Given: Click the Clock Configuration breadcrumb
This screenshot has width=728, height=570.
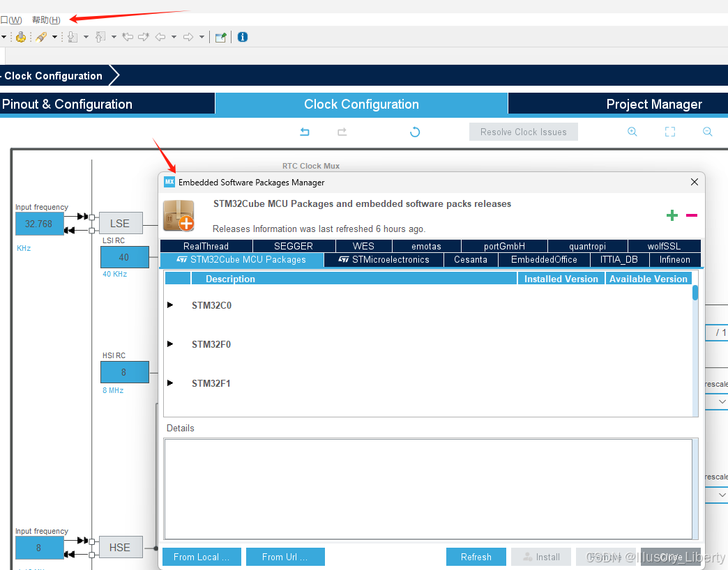Looking at the screenshot, I should [x=54, y=76].
